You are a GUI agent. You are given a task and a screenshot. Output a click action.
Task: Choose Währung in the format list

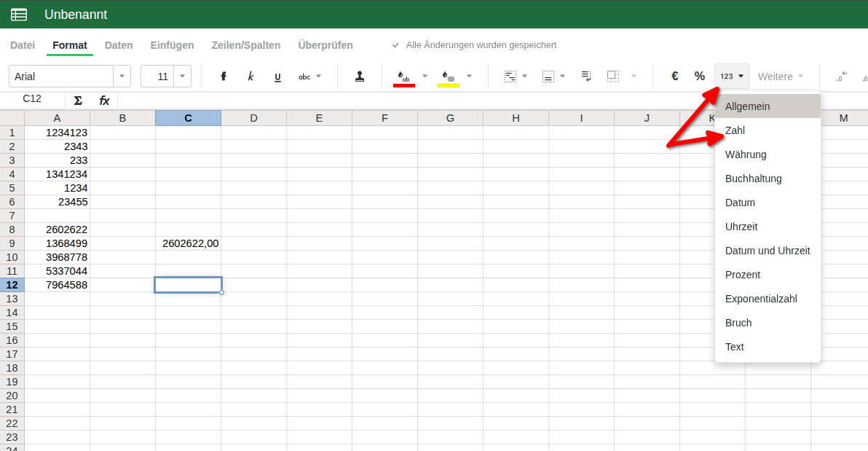click(x=746, y=154)
